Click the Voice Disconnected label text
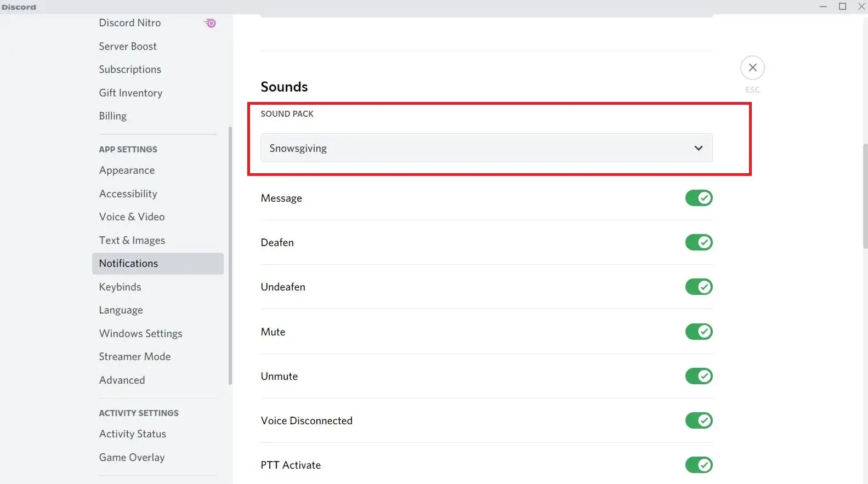Screen dimensions: 868x484 pyautogui.click(x=307, y=421)
